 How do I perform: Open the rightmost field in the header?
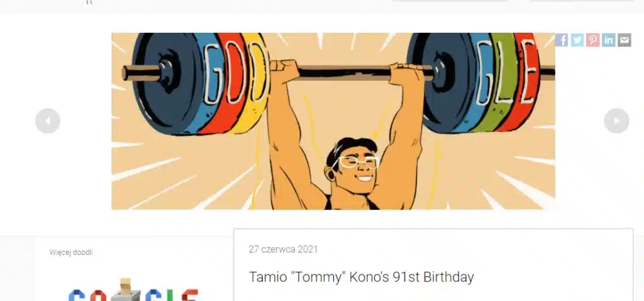coord(581,1)
